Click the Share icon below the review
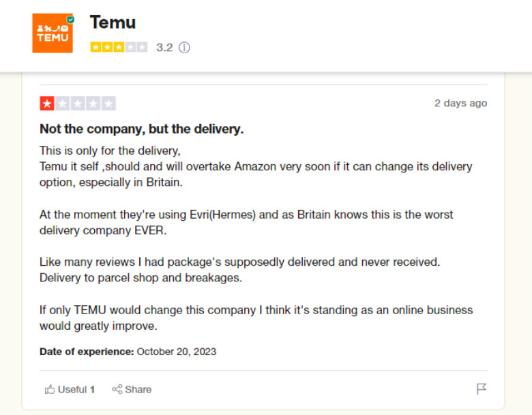 click(x=117, y=390)
